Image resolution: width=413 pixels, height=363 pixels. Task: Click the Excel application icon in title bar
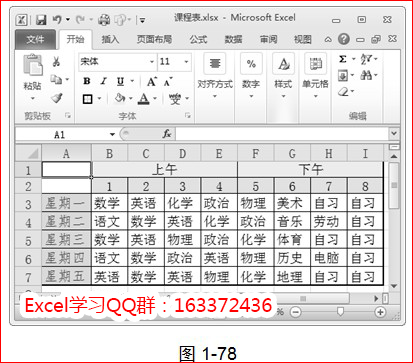coord(22,20)
